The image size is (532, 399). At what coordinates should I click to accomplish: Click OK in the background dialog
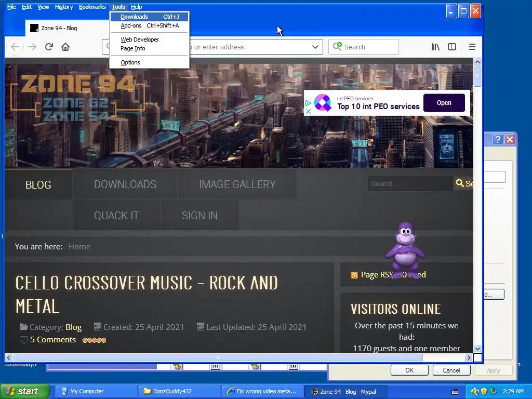(409, 370)
